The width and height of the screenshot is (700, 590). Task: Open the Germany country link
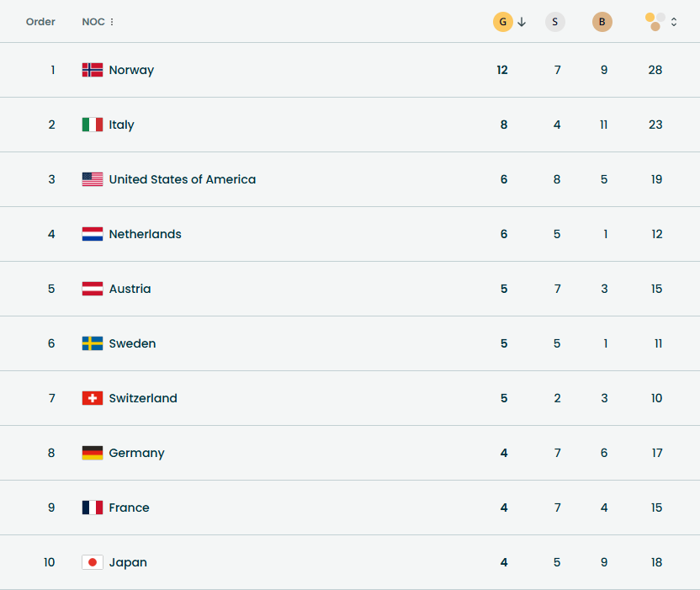[136, 453]
